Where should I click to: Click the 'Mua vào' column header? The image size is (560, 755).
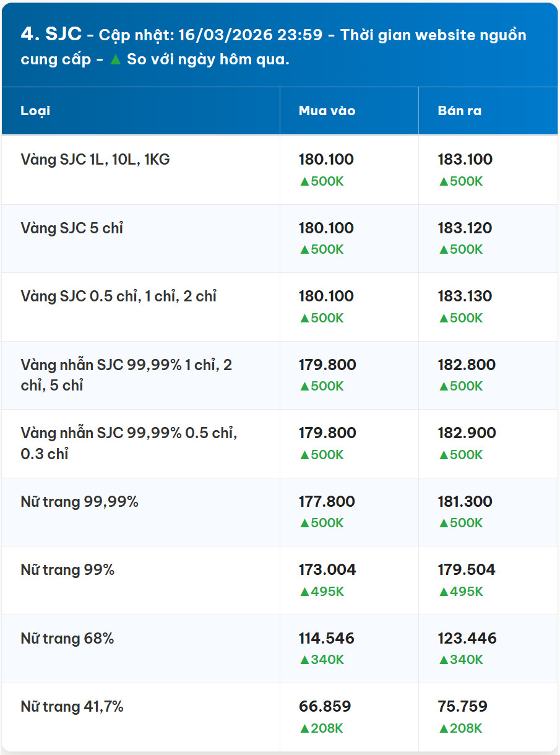(x=327, y=111)
